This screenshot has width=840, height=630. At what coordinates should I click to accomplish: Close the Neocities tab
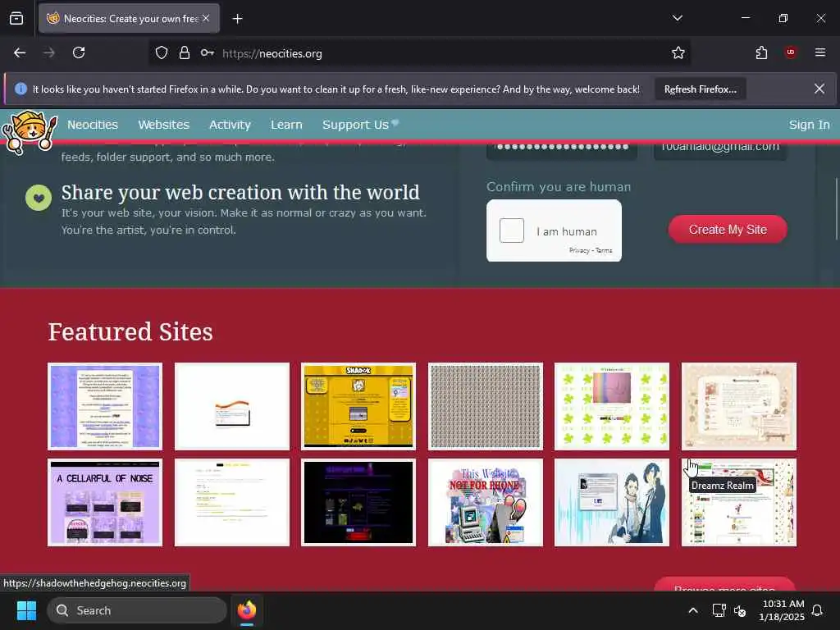tap(206, 18)
